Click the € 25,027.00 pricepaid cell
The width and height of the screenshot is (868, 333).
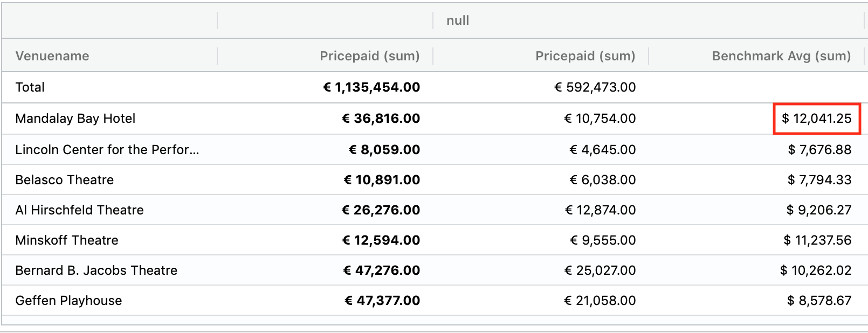[x=600, y=270]
